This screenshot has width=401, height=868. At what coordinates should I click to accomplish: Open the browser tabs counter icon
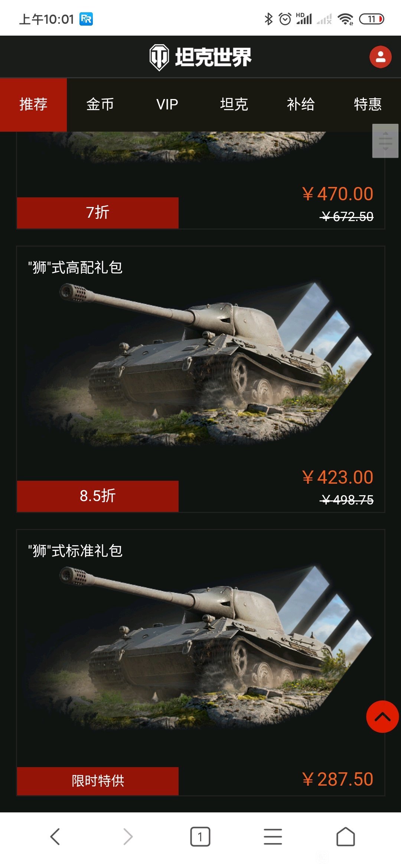[200, 837]
